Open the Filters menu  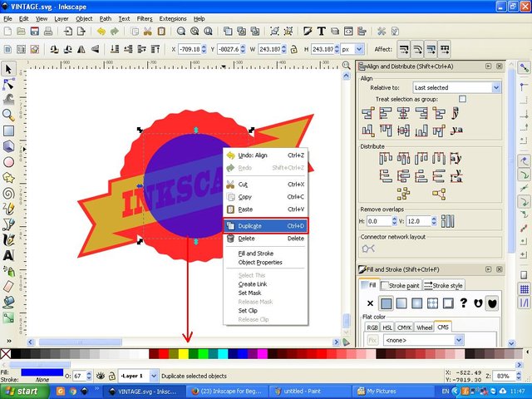(x=145, y=18)
